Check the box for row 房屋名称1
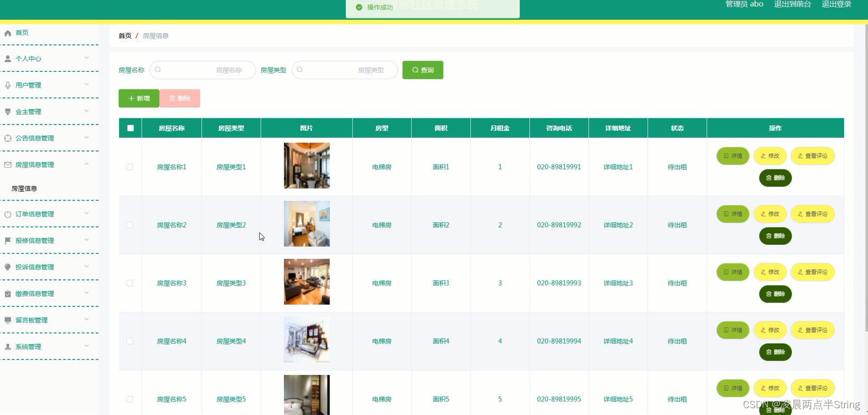Screen dimensions: 868x415 (129, 167)
